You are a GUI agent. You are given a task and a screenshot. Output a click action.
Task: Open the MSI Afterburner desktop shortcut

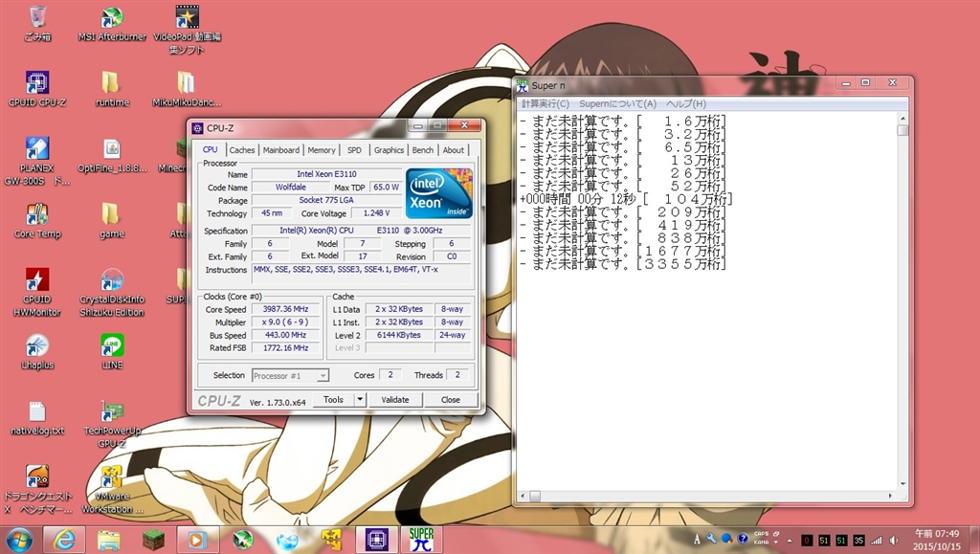[112, 19]
